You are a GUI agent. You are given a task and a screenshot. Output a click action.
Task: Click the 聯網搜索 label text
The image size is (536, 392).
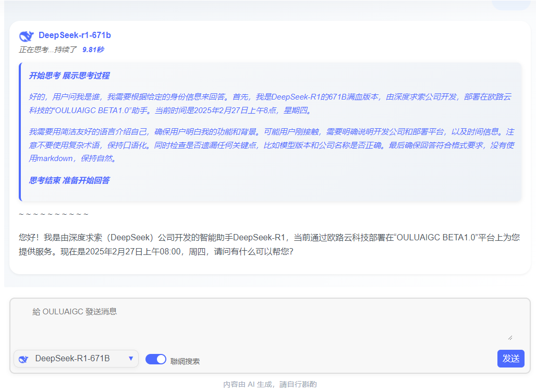185,361
